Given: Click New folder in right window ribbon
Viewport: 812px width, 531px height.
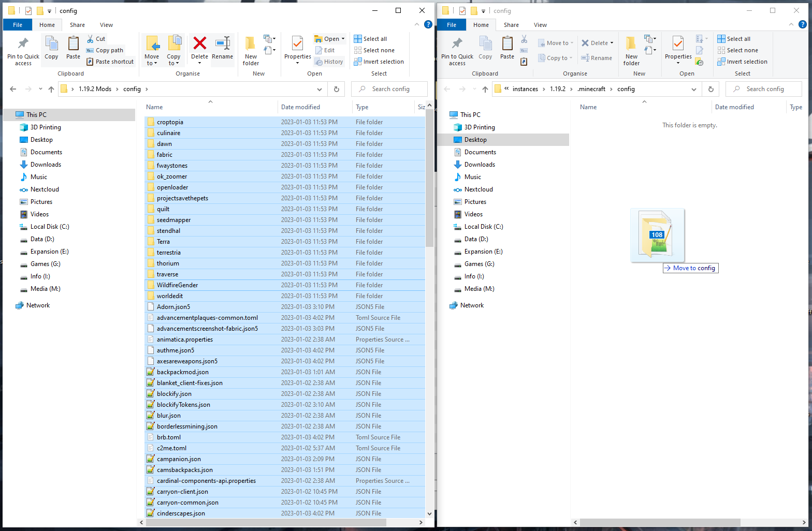Looking at the screenshot, I should 631,51.
